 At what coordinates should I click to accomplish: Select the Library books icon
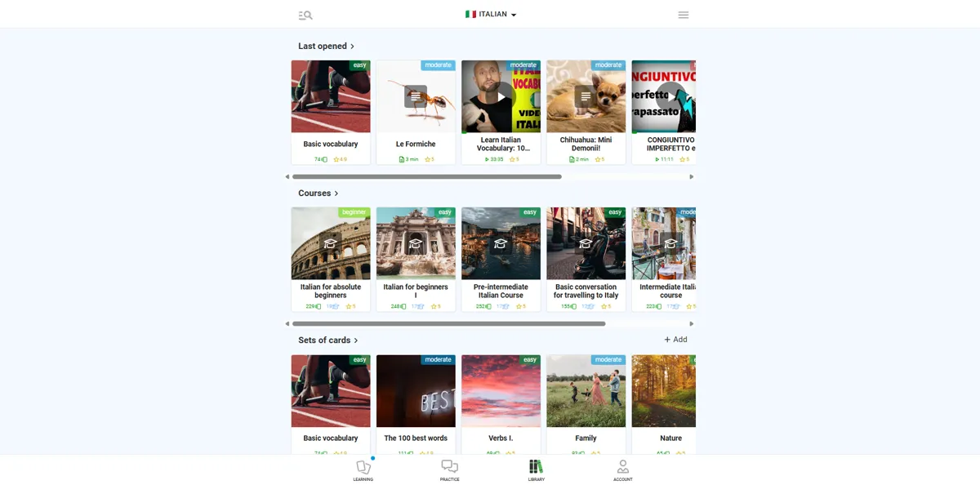click(x=537, y=469)
